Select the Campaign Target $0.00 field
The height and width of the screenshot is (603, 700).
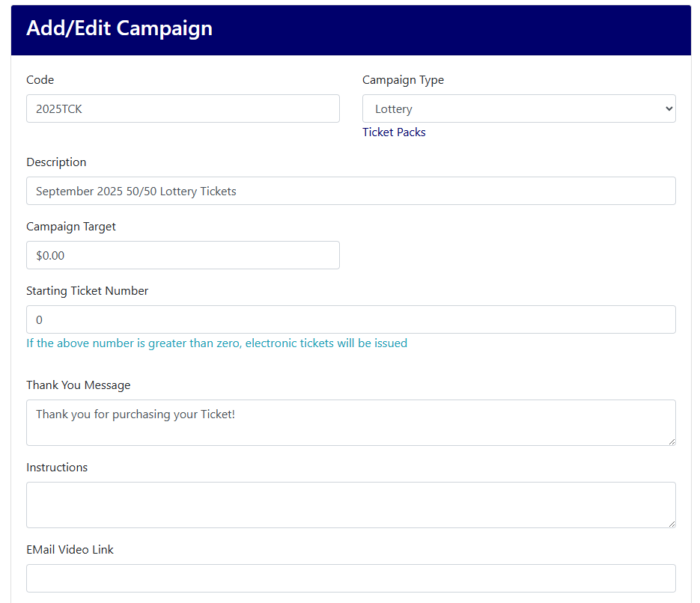click(x=183, y=255)
